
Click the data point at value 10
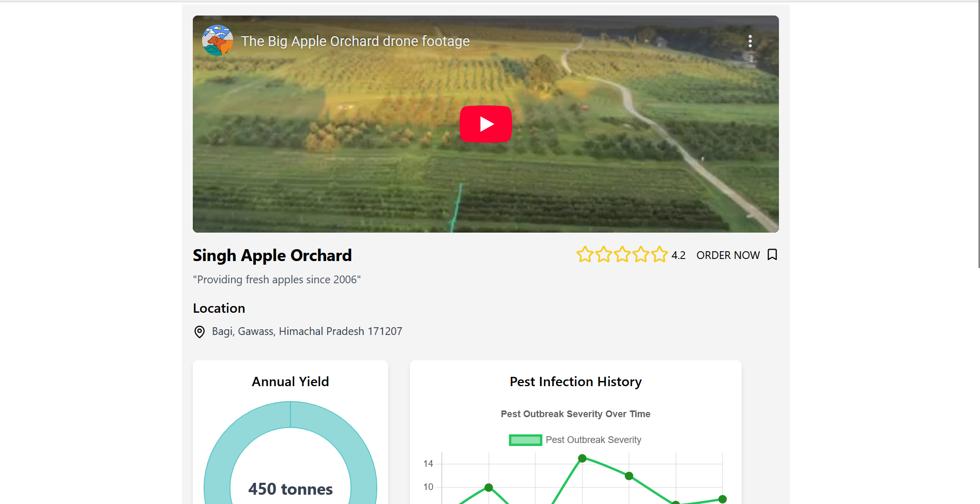point(488,487)
